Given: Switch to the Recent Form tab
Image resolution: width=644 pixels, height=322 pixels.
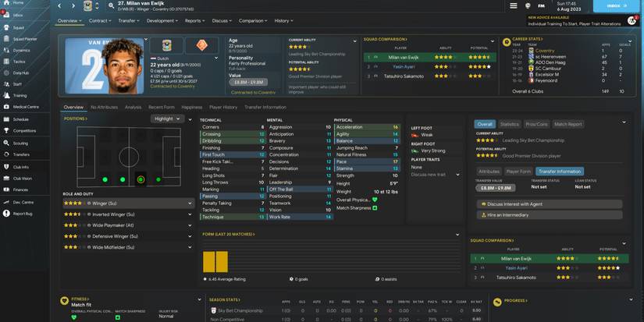Looking at the screenshot, I should (161, 107).
